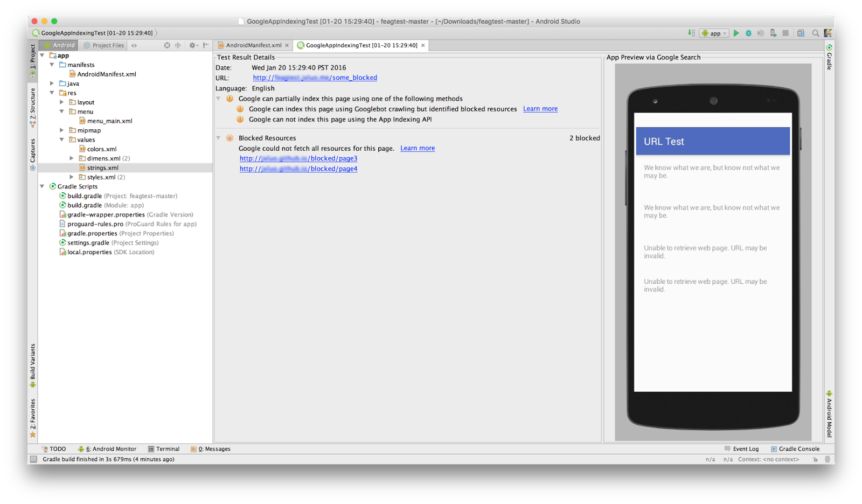The image size is (862, 504).
Task: Click the tab scroll arrows beside Project Files
Action: (134, 45)
